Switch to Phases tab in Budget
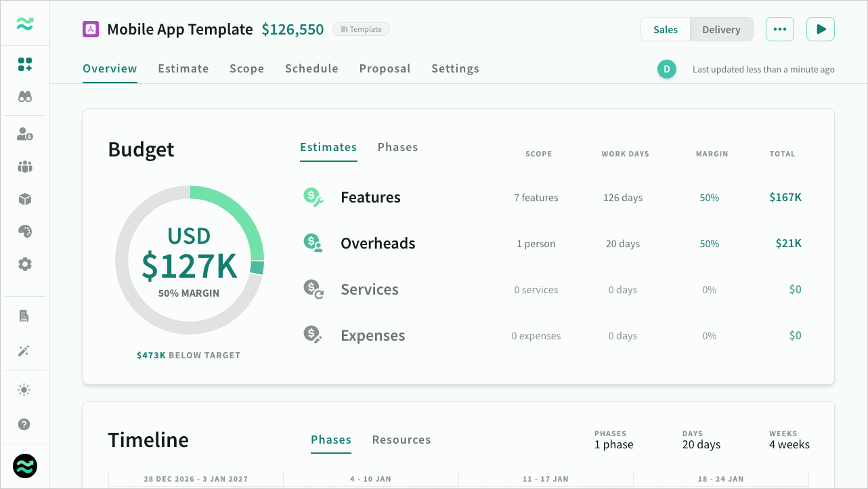This screenshot has width=868, height=489. [397, 147]
